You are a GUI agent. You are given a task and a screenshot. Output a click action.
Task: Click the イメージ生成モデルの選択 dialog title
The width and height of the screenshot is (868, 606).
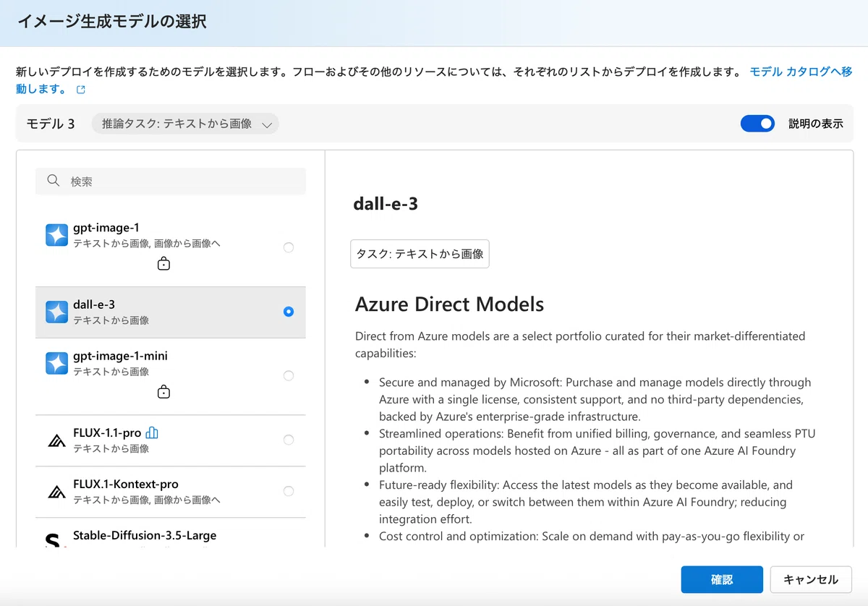pyautogui.click(x=111, y=22)
